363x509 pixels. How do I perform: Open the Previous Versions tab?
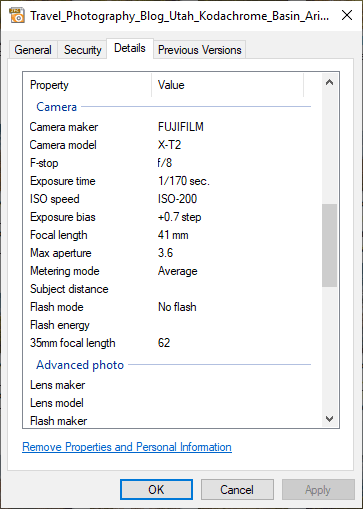click(199, 50)
